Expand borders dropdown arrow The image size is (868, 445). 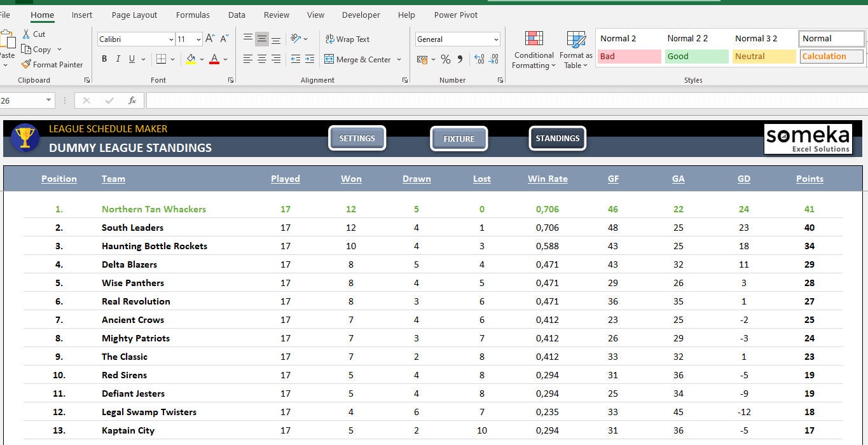click(172, 59)
